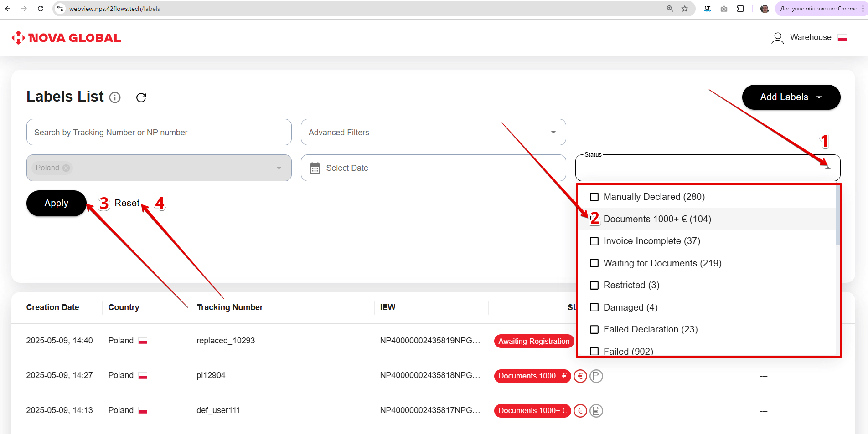Click the Reset link
Screen dimensions: 868x434
[x=127, y=203]
